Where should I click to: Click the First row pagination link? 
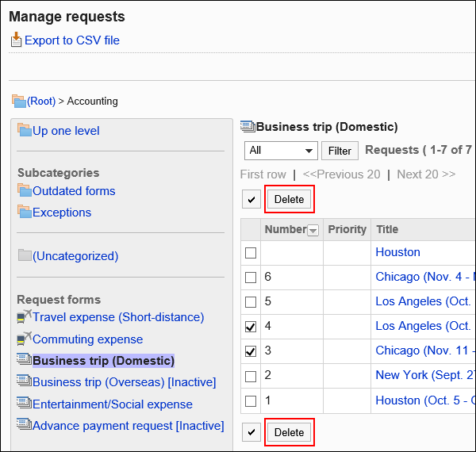pos(263,174)
